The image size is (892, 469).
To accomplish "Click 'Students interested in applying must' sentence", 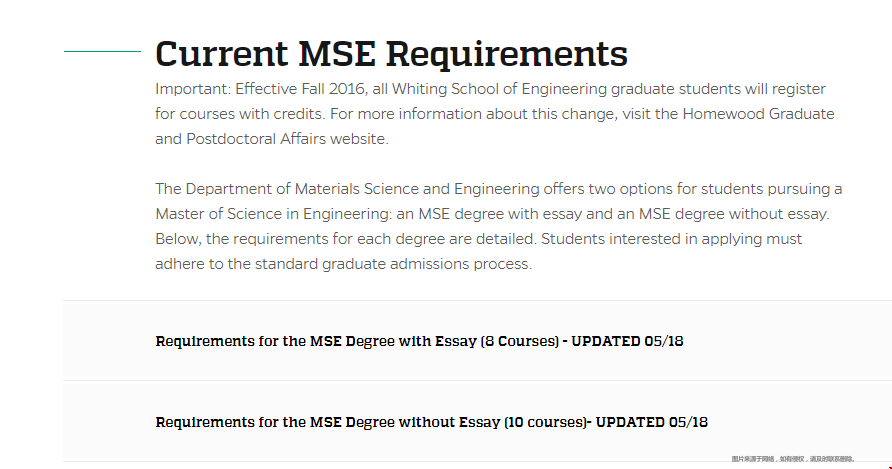I will point(671,239).
